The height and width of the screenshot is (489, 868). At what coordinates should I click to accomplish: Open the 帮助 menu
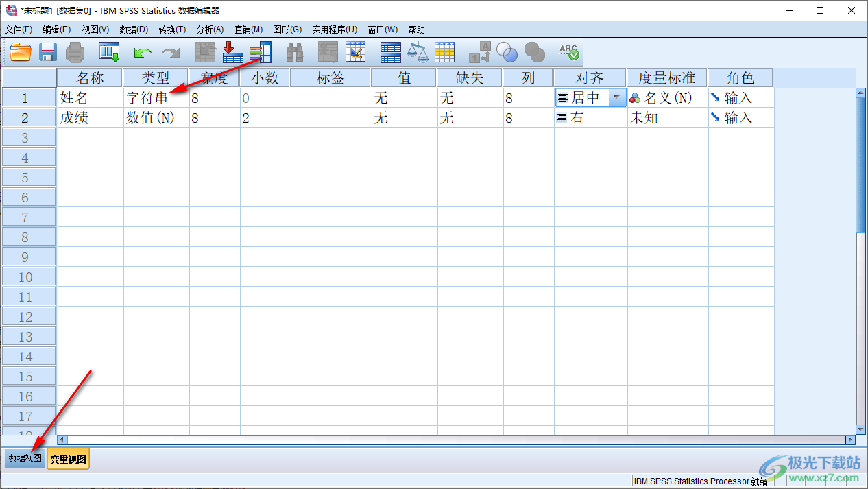point(416,29)
